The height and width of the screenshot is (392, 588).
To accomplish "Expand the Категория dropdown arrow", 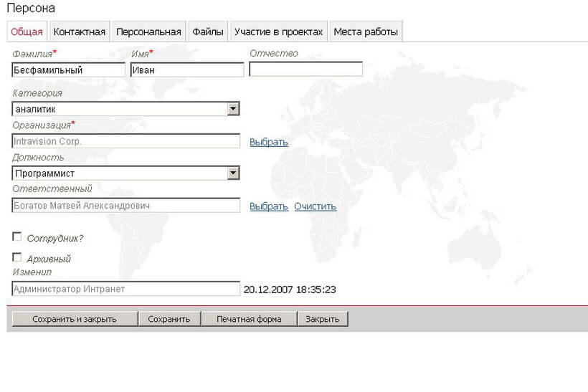I will click(x=232, y=109).
